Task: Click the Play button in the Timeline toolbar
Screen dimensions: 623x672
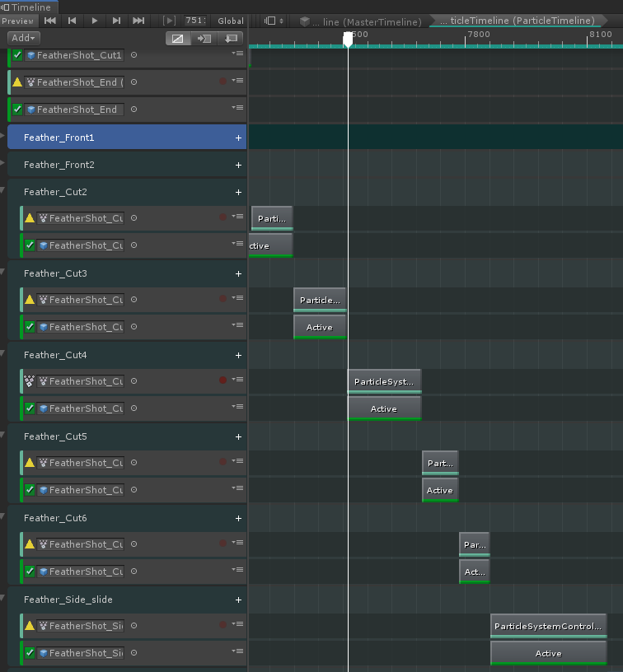Action: tap(94, 21)
